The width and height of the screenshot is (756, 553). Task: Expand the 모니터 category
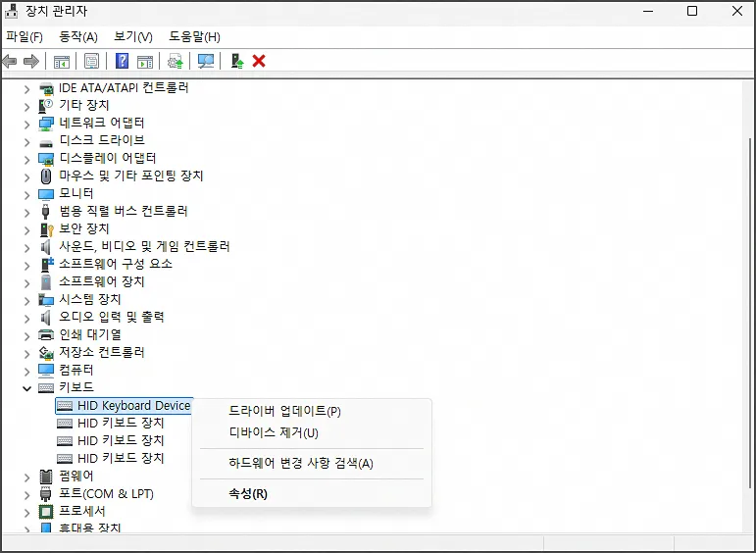click(x=27, y=195)
